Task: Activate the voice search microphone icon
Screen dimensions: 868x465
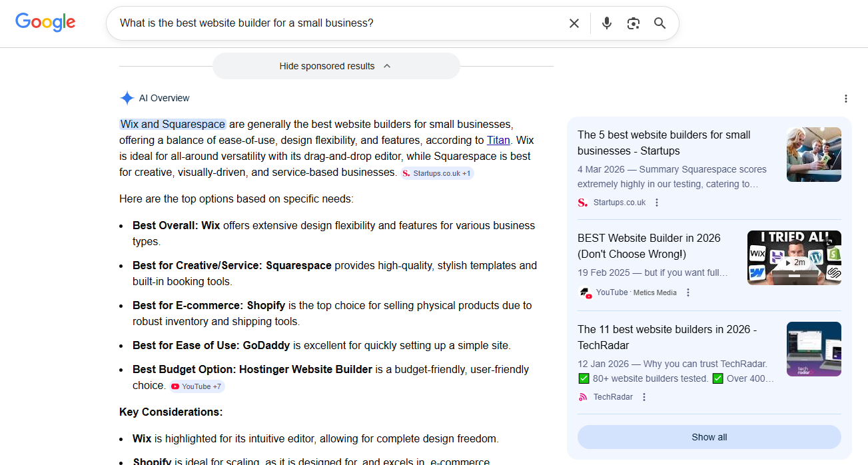Action: coord(606,23)
